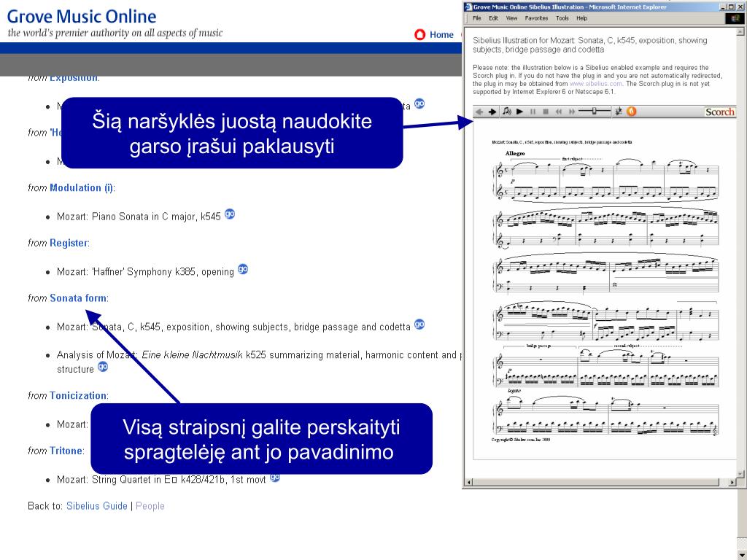Click the Mozart sonata score image

[605, 290]
